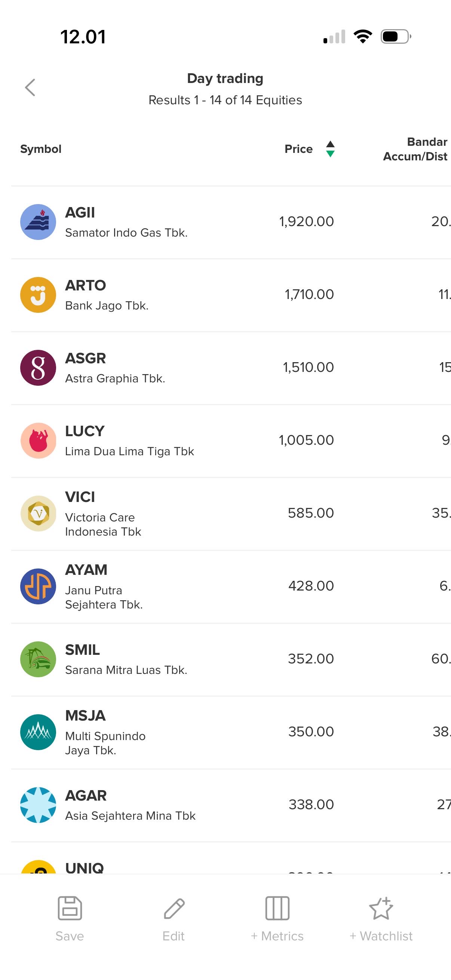Tap the SMIL price 352.00

click(310, 659)
